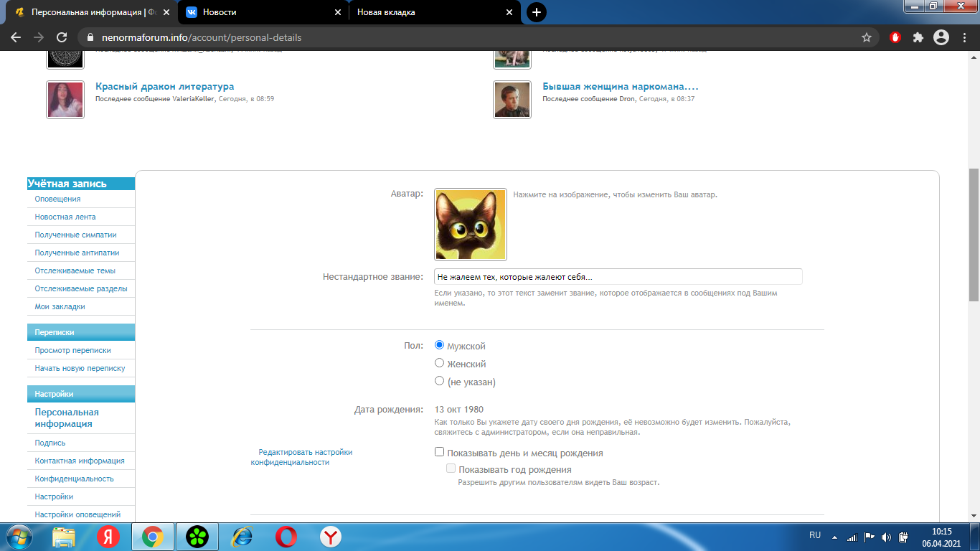Click the Chrome profile avatar icon
The image size is (980, 551).
(941, 37)
